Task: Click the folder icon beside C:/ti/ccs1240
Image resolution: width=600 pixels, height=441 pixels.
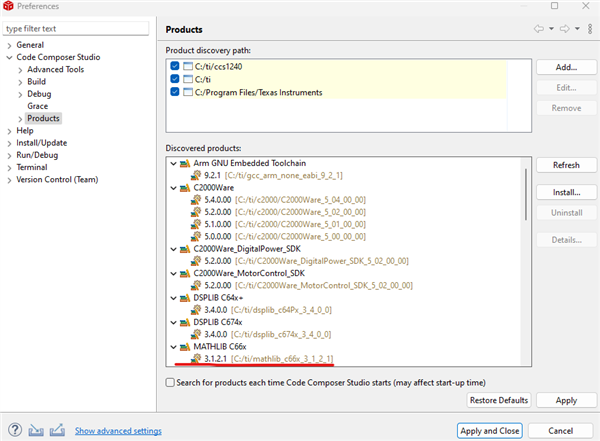Action: click(x=188, y=66)
